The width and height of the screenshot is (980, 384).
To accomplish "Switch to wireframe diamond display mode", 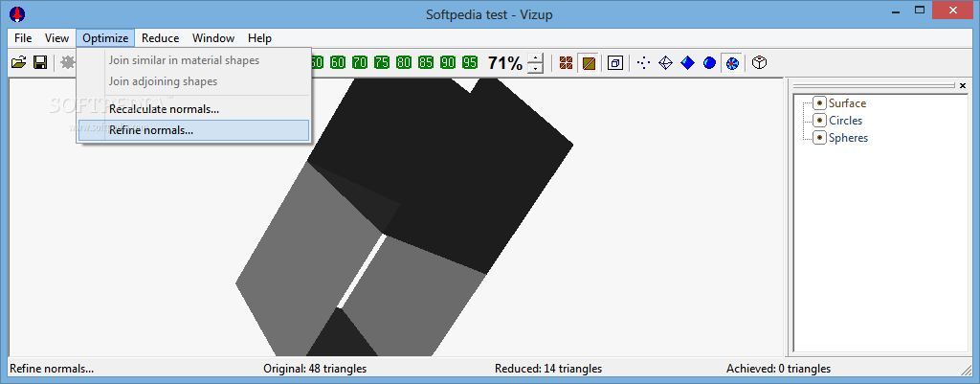I will click(666, 62).
